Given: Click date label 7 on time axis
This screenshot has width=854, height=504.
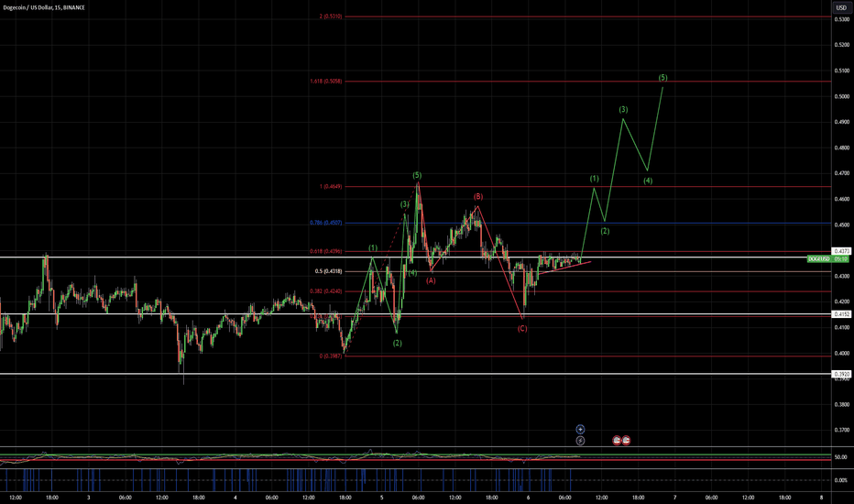Looking at the screenshot, I should (674, 498).
